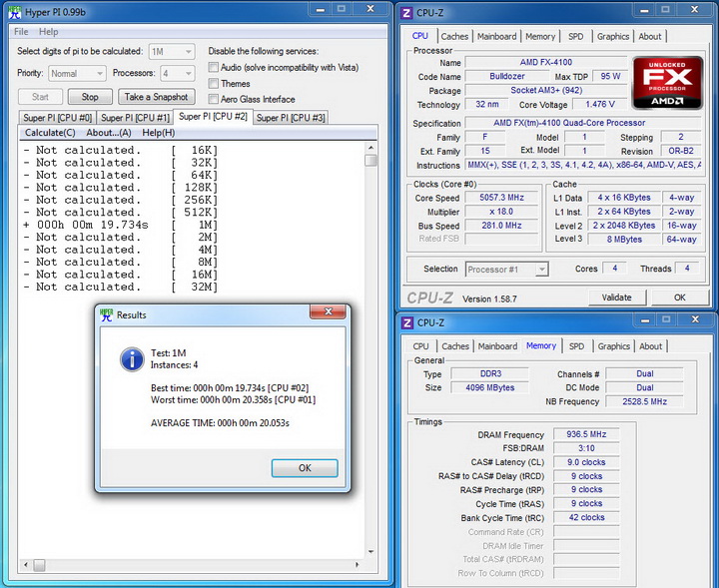Viewport: 719px width, 588px height.
Task: Click the Stop button
Action: point(90,97)
